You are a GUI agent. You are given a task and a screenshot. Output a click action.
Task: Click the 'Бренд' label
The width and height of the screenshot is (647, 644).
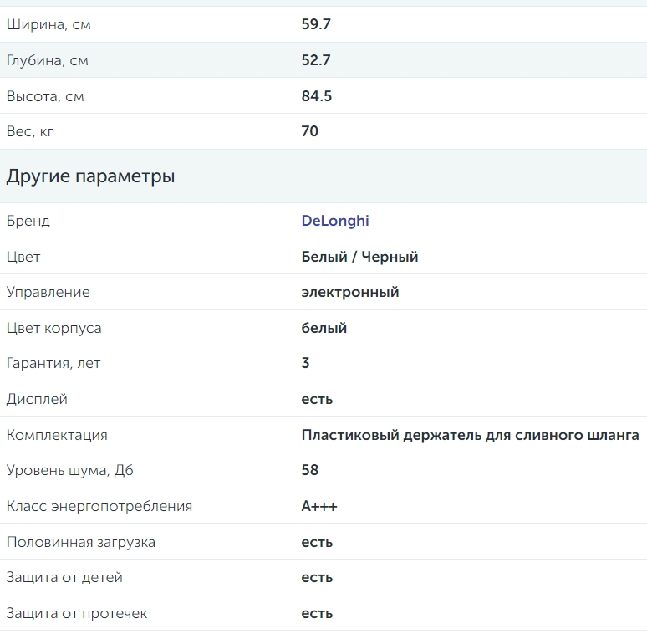click(x=28, y=222)
